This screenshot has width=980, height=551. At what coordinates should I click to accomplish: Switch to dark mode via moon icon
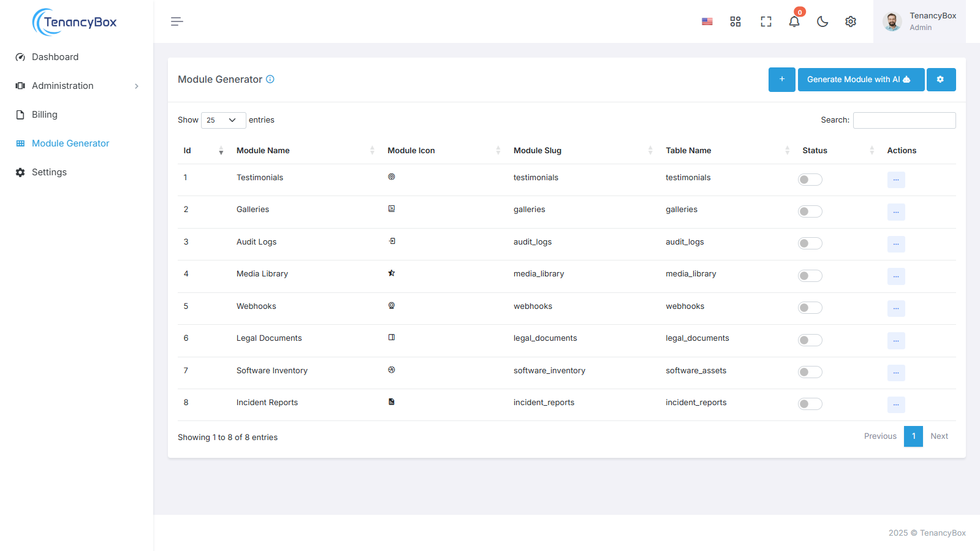822,21
